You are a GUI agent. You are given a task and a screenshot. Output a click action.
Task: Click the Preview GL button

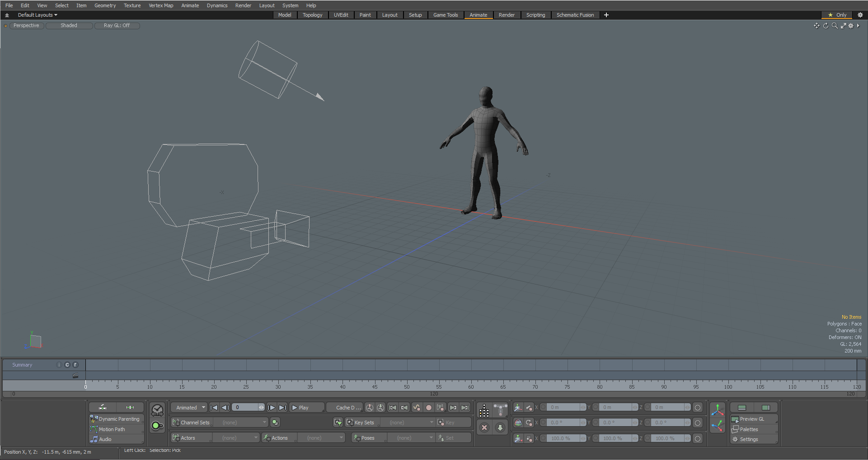751,419
